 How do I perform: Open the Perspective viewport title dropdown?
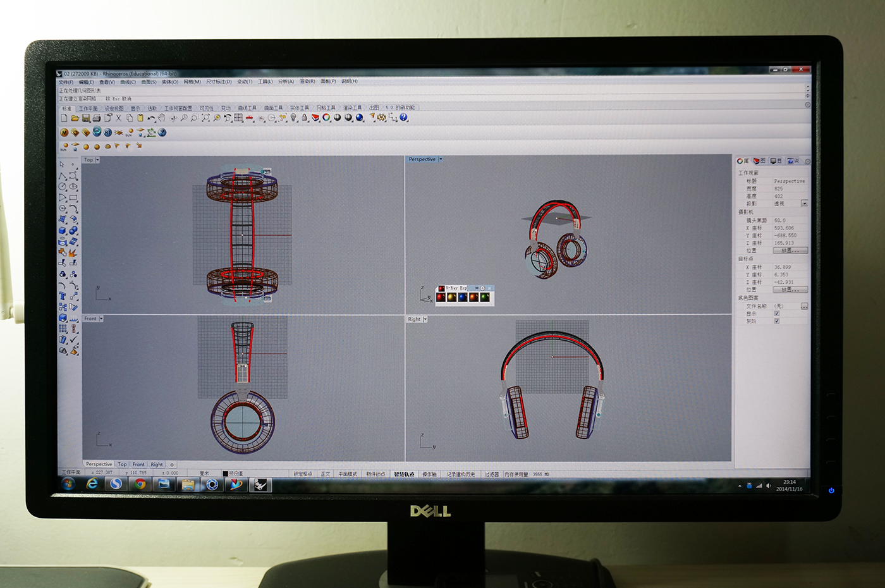(441, 159)
